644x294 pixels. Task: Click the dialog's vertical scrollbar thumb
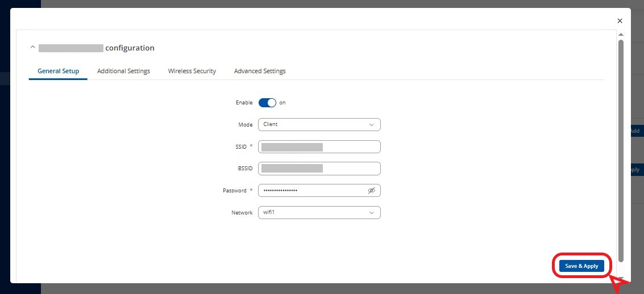[x=621, y=148]
